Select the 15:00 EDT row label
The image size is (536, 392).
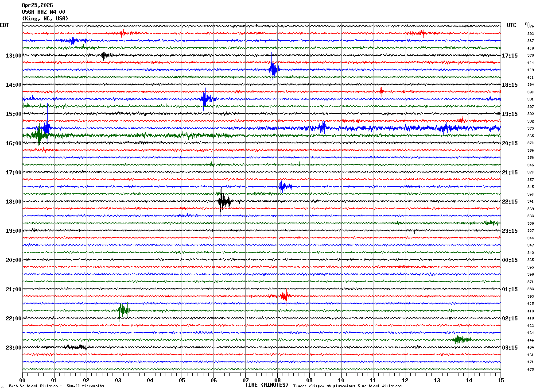14,114
